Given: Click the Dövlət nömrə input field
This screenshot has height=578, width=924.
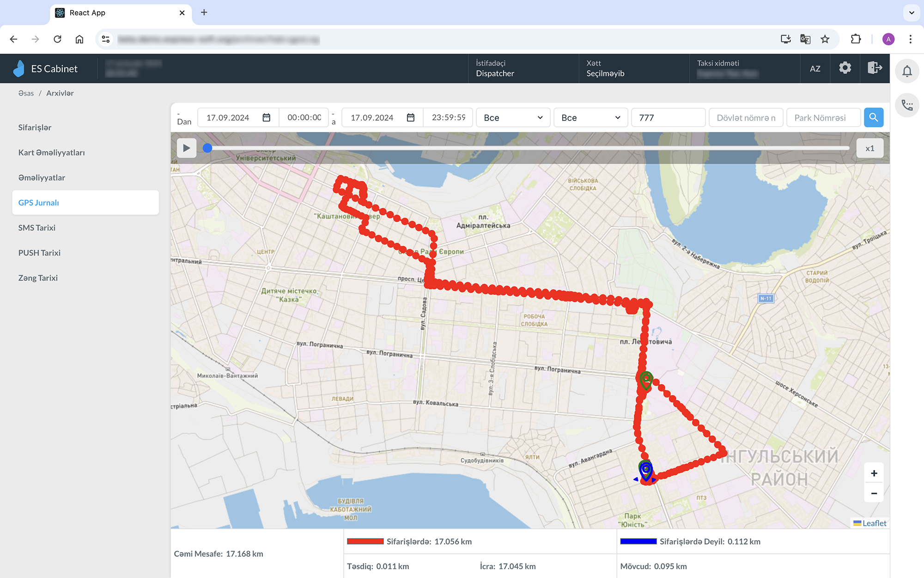Looking at the screenshot, I should [746, 117].
